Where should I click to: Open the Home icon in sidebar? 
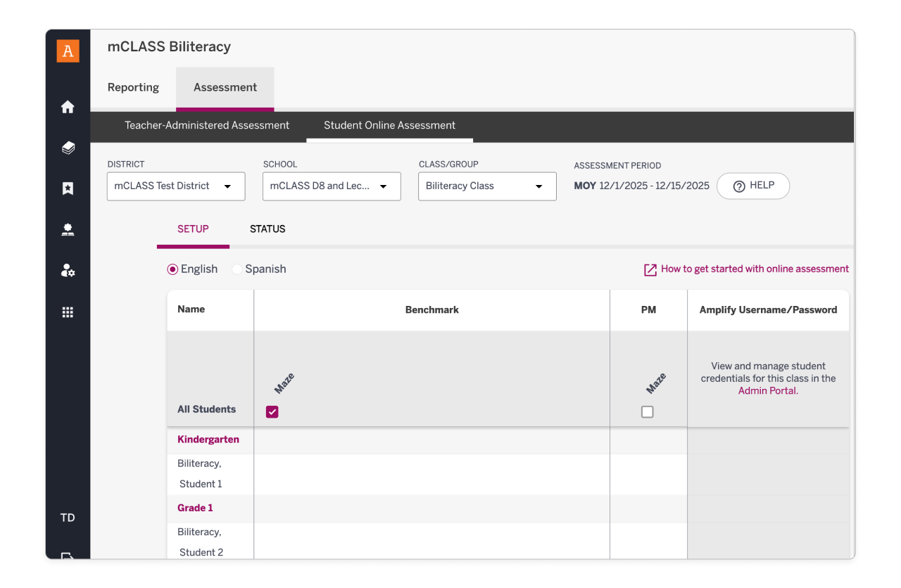pyautogui.click(x=68, y=107)
